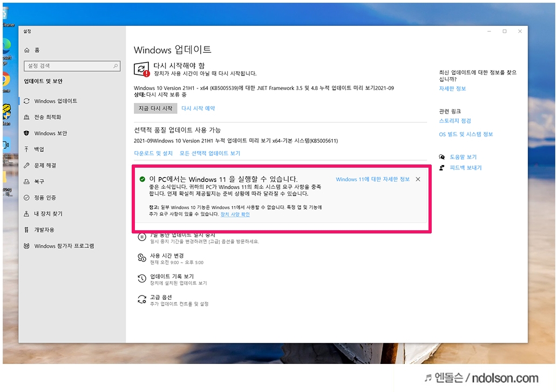Image resolution: width=558 pixels, height=392 pixels.
Task: Click the 정품 인증 checkmark icon
Action: point(26,197)
